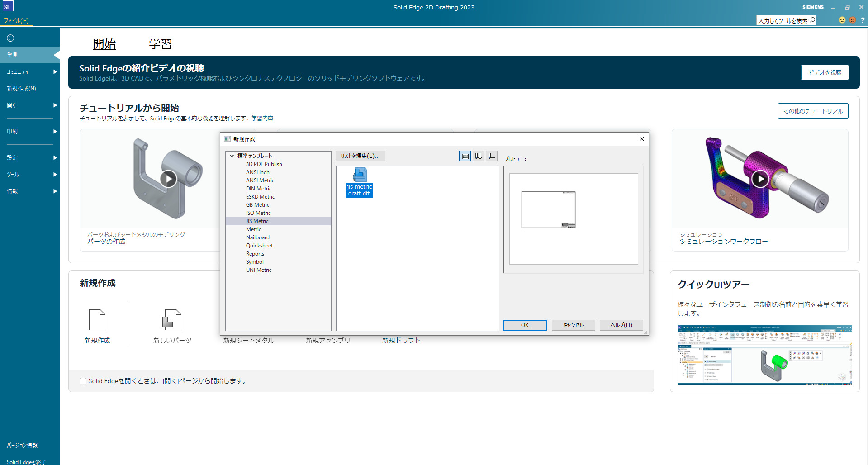This screenshot has width=868, height=465.
Task: Click 新規シートメタル label
Action: [248, 340]
